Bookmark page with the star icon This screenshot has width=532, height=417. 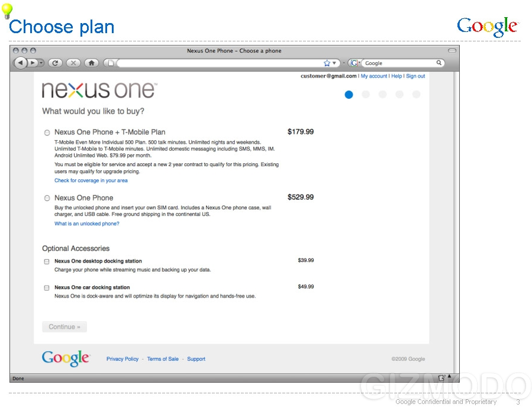tap(327, 63)
